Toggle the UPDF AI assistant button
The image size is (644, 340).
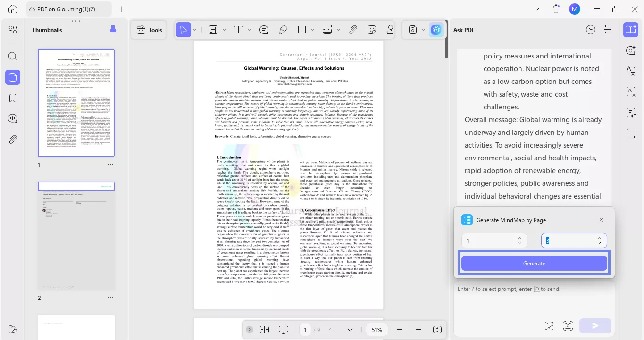(x=436, y=30)
